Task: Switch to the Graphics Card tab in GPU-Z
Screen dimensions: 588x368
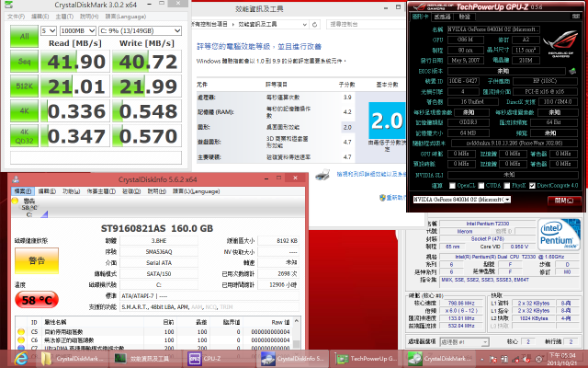Action: pyautogui.click(x=420, y=17)
